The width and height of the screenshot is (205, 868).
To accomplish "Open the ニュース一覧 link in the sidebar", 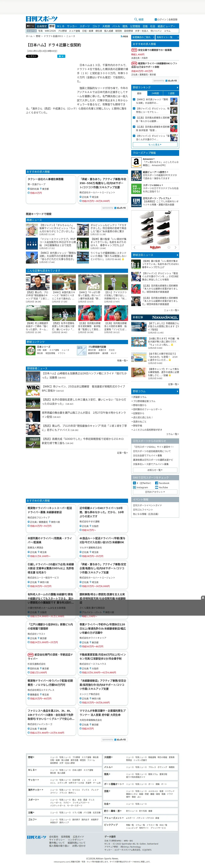I will click(171, 310).
